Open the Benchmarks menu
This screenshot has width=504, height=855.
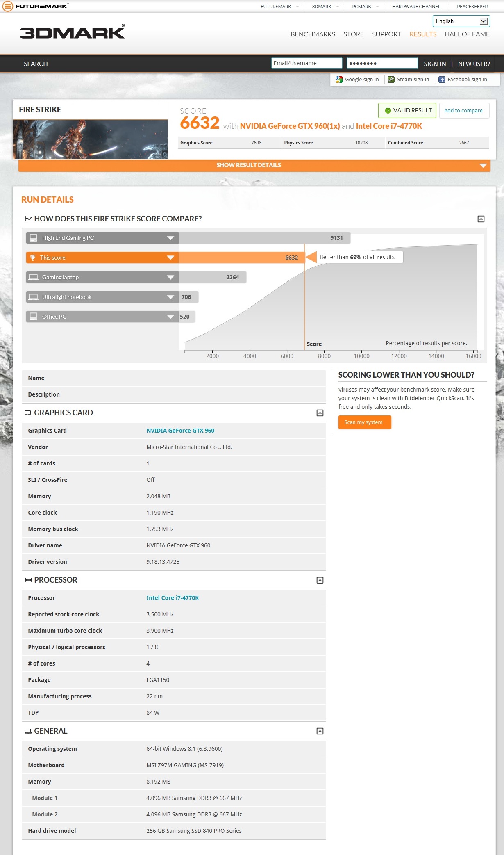pyautogui.click(x=313, y=34)
